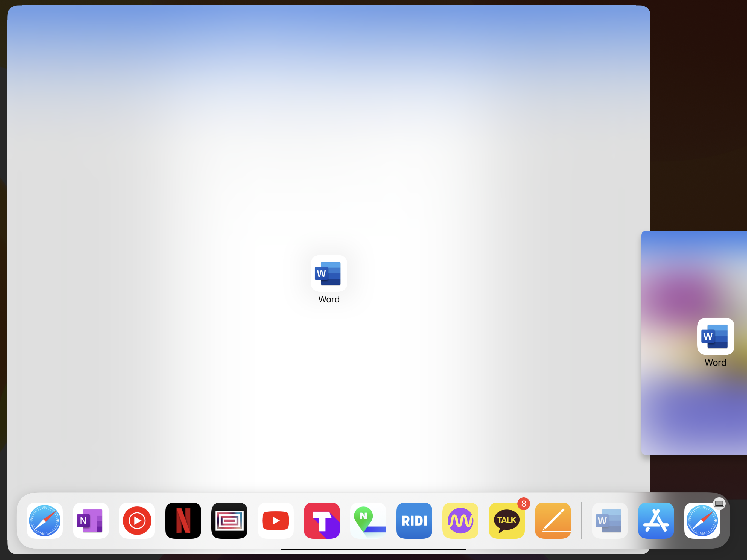Open the black concentric-rectangles app in dock

[230, 520]
